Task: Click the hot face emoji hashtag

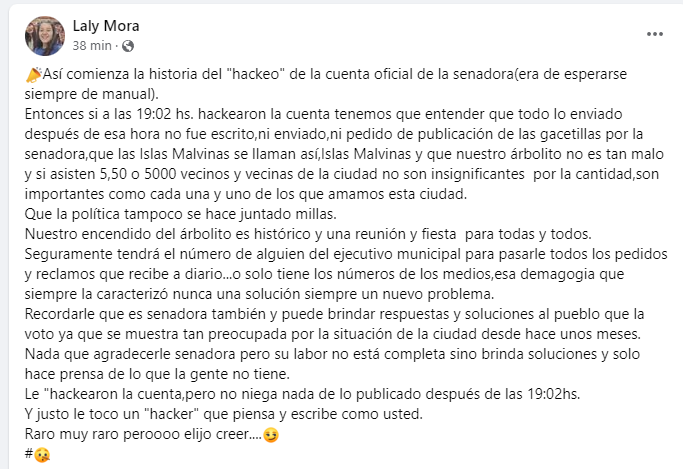Action: click(42, 455)
